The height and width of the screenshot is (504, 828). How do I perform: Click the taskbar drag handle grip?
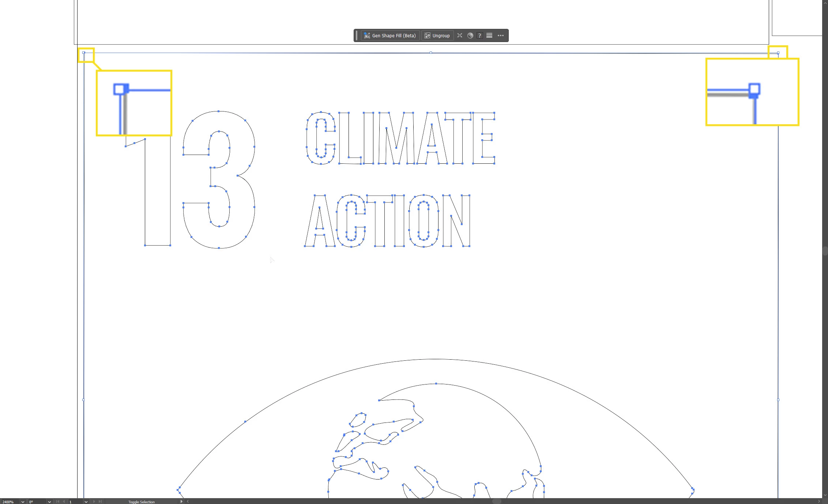click(357, 35)
